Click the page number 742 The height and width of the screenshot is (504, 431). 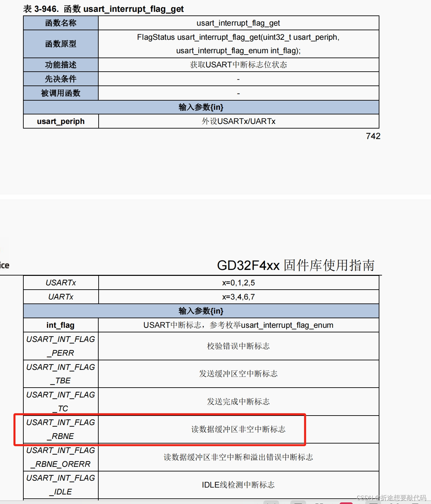[x=373, y=136]
